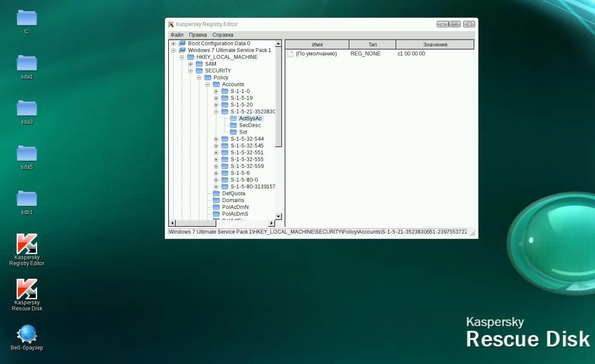Screen dimensions: 595x364
Task: Sort by the Значение column header
Action: click(435, 45)
